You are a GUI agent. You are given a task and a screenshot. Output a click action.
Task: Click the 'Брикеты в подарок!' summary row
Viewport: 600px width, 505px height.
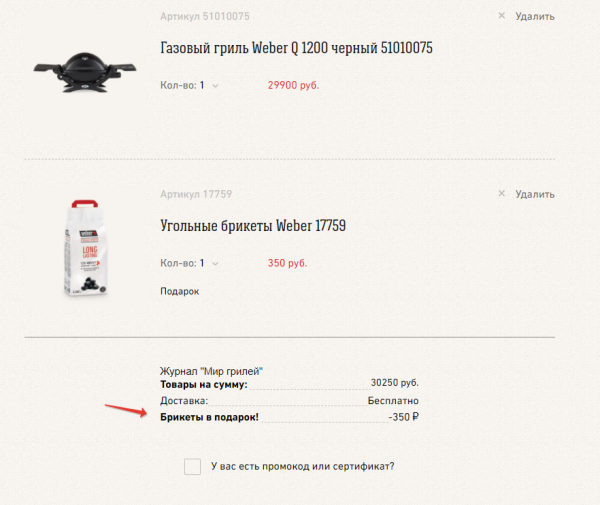[209, 416]
